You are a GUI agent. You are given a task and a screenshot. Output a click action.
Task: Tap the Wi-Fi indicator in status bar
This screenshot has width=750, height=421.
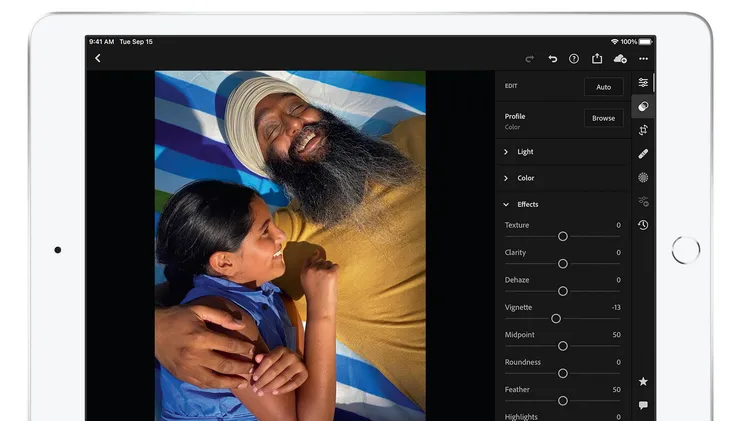coord(615,42)
